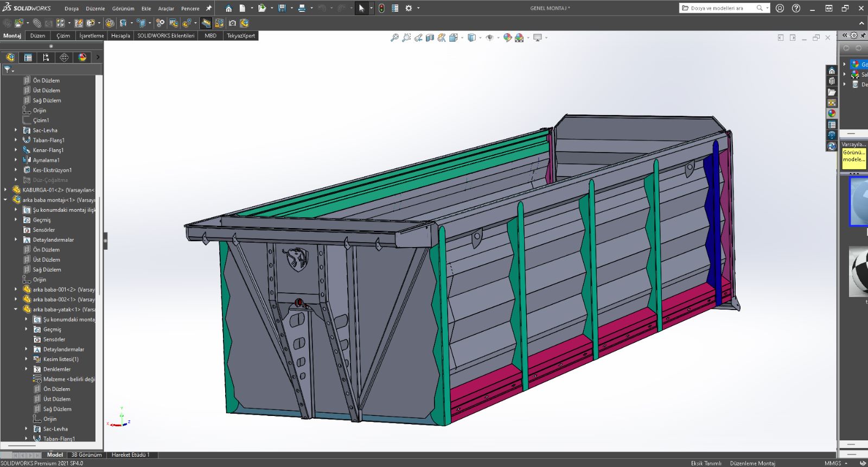Click the Reference Geometry icon
This screenshot has width=868, height=467.
point(141,23)
